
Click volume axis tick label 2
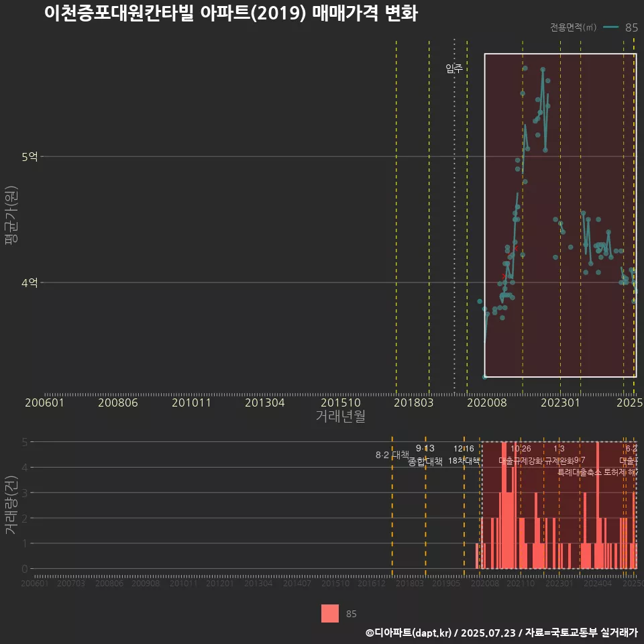[x=25, y=519]
